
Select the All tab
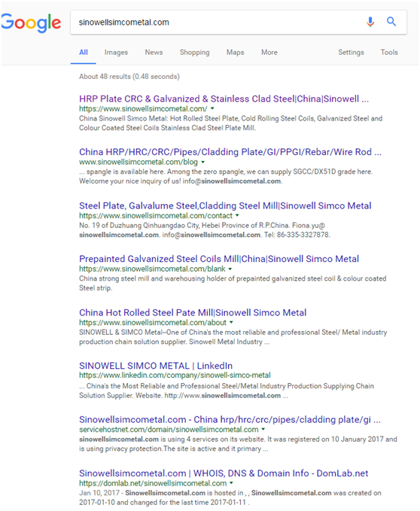[x=84, y=52]
